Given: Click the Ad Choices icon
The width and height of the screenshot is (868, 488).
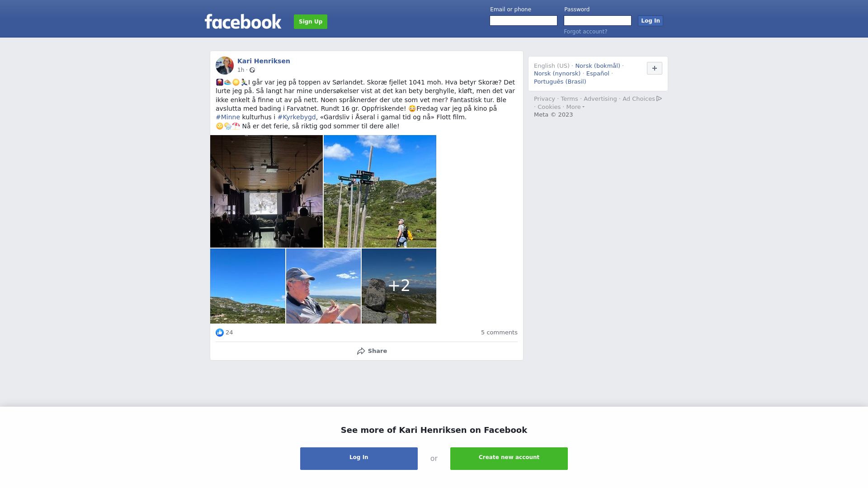Looking at the screenshot, I should coord(659,99).
